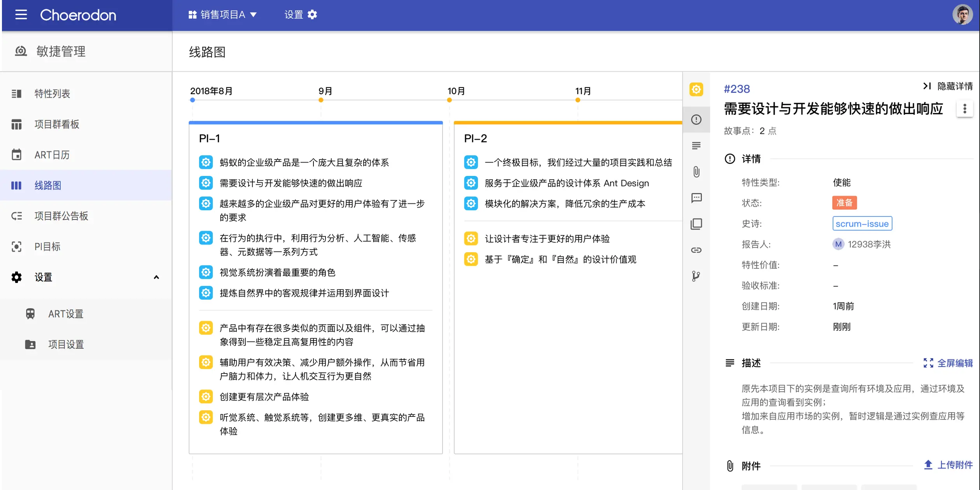This screenshot has height=490, width=980.
Task: Open the three-dot more menu for issue
Action: 964,109
